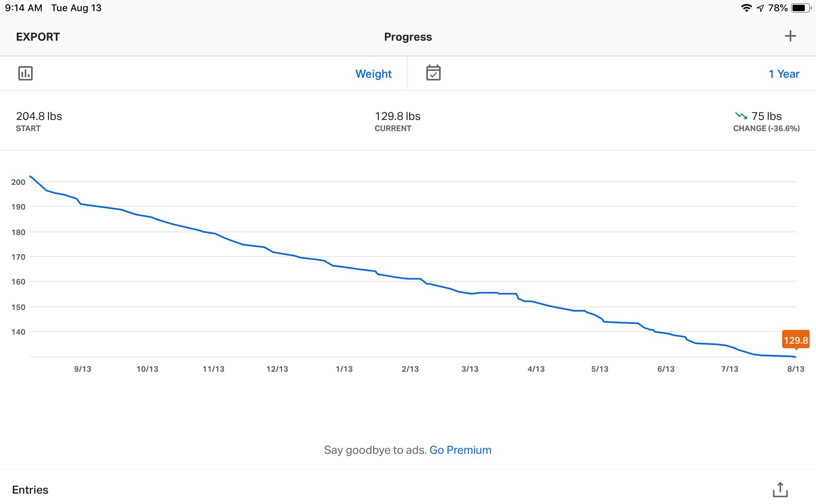This screenshot has height=504, width=816.
Task: Tap the plus icon to add entry
Action: [790, 36]
